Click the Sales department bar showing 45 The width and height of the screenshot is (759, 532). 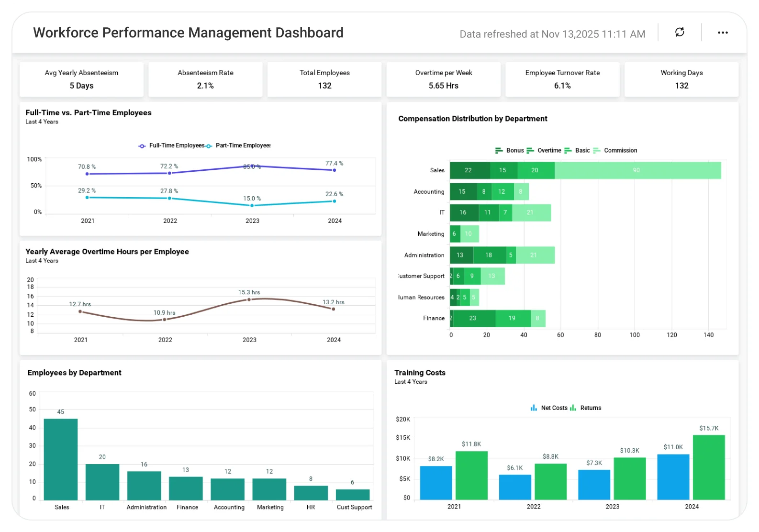(61, 459)
